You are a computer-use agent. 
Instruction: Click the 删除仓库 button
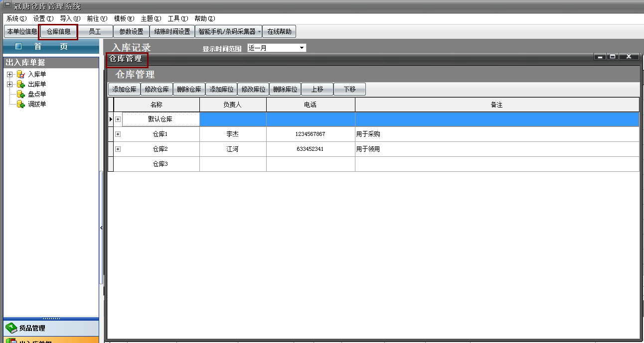[x=189, y=90]
